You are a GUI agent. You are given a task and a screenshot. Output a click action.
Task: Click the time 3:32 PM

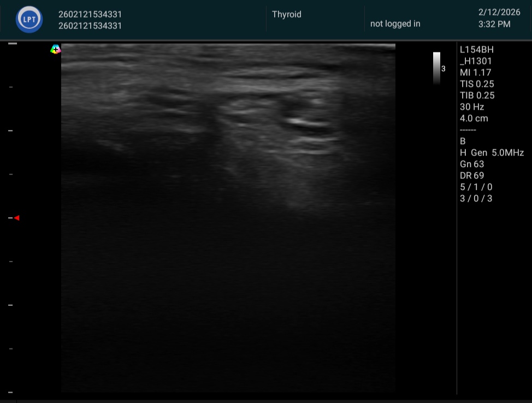[x=494, y=24]
